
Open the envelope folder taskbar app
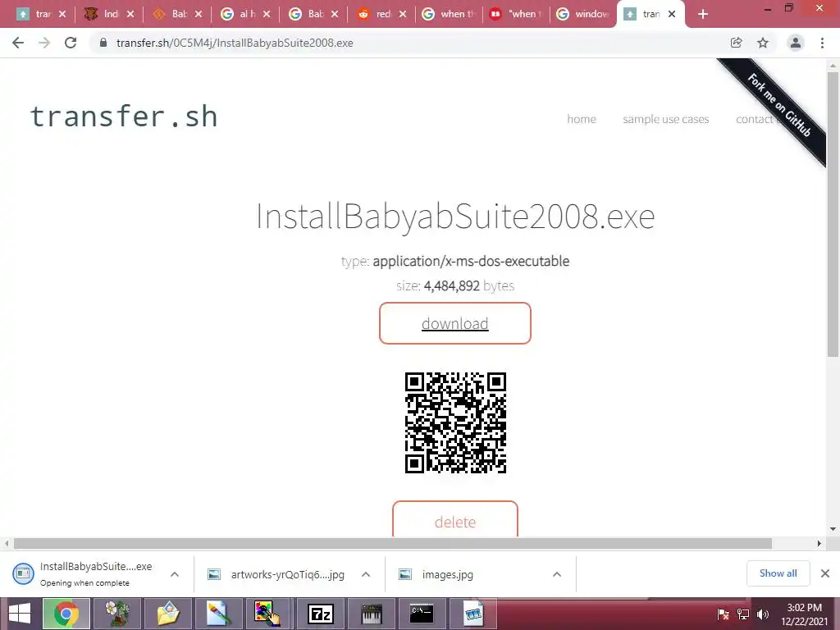[x=168, y=614]
